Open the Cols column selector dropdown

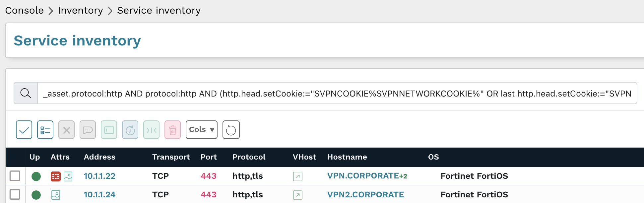point(201,130)
